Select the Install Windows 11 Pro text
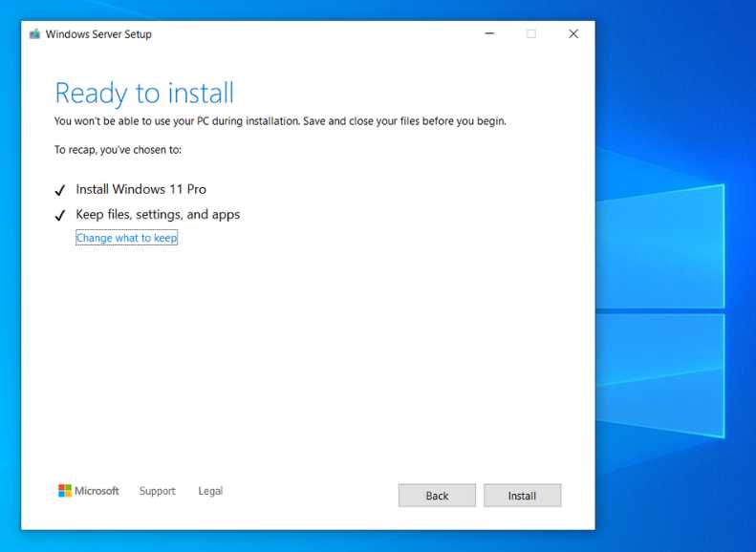This screenshot has height=552, width=756. 140,189
